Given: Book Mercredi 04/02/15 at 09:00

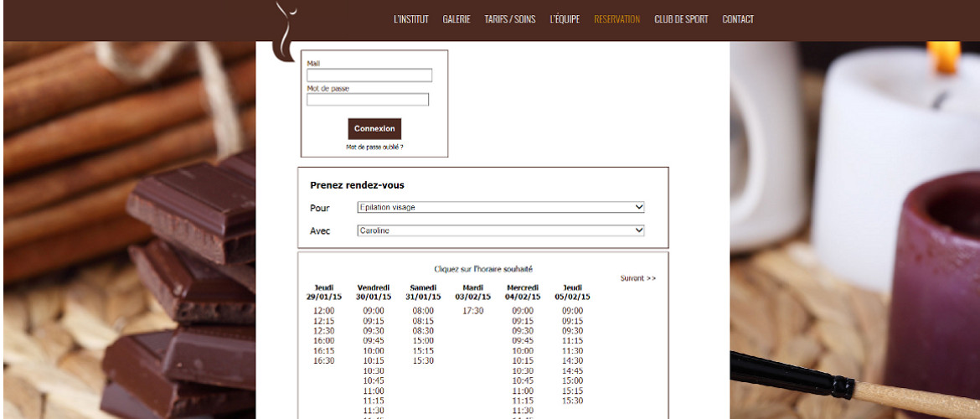Looking at the screenshot, I should tap(524, 311).
